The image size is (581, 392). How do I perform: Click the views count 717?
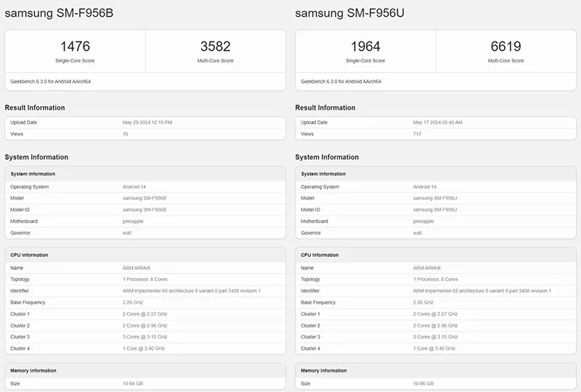click(x=417, y=134)
